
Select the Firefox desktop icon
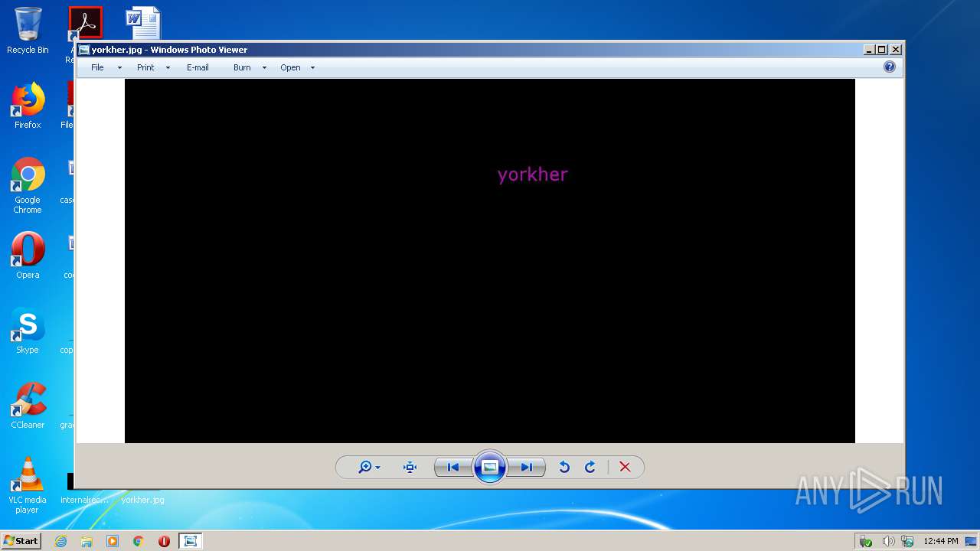point(28,106)
